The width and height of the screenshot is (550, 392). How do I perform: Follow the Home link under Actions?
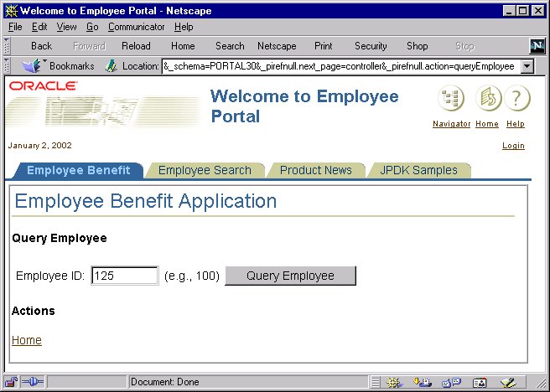pos(27,340)
